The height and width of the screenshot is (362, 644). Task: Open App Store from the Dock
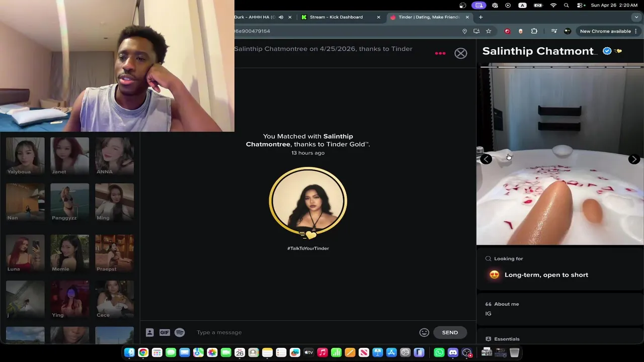click(x=391, y=352)
